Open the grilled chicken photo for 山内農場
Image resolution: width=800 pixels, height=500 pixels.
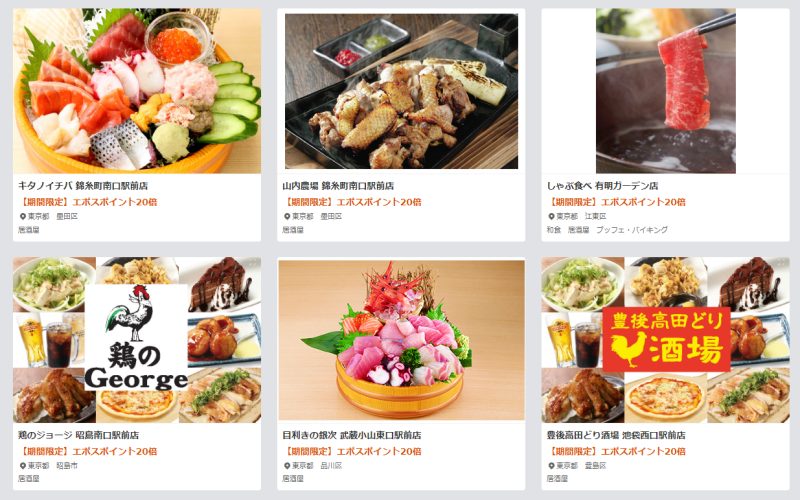click(x=401, y=91)
